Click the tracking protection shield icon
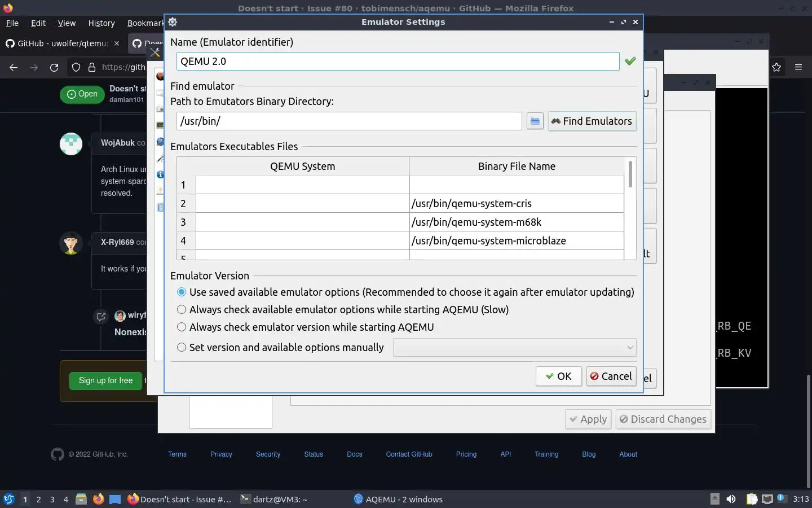 tap(76, 67)
